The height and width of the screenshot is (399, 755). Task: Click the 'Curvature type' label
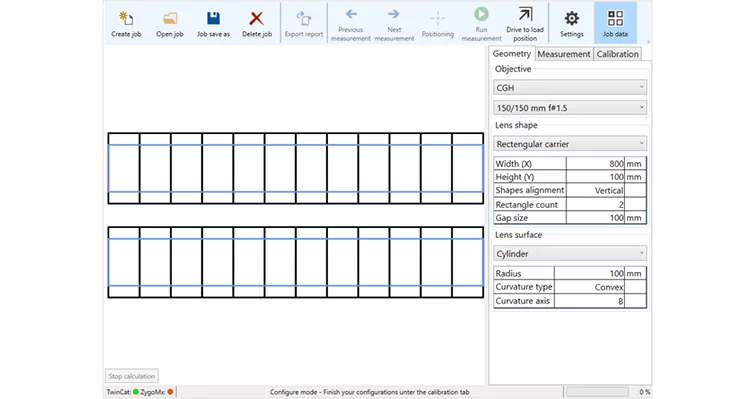(524, 287)
